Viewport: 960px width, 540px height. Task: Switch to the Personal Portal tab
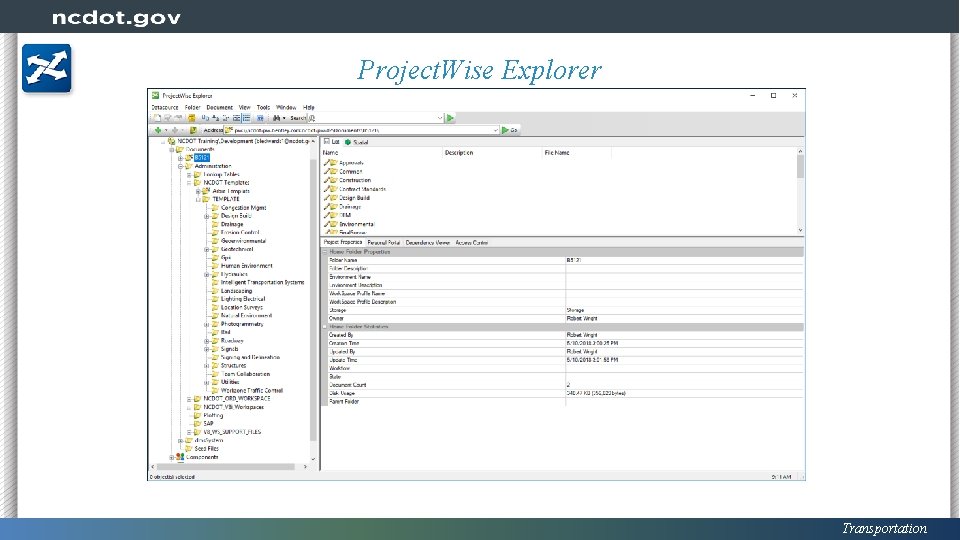[x=383, y=242]
